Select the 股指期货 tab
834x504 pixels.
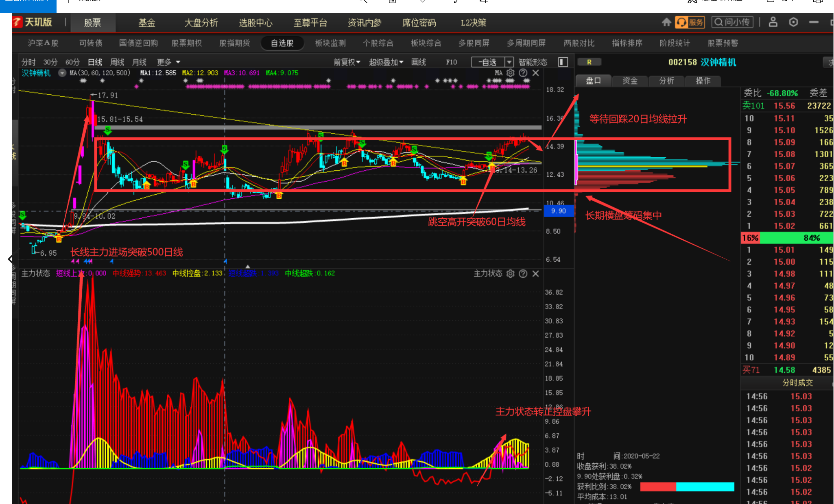click(x=235, y=43)
